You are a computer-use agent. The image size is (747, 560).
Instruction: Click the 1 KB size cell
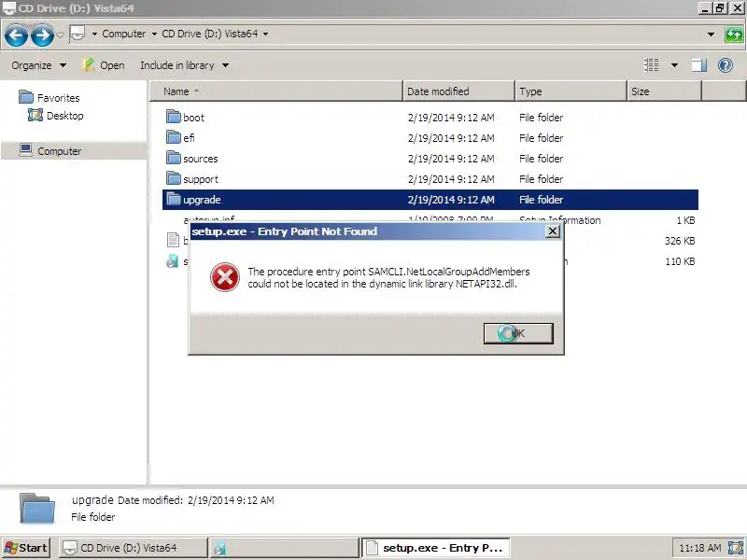coord(685,220)
